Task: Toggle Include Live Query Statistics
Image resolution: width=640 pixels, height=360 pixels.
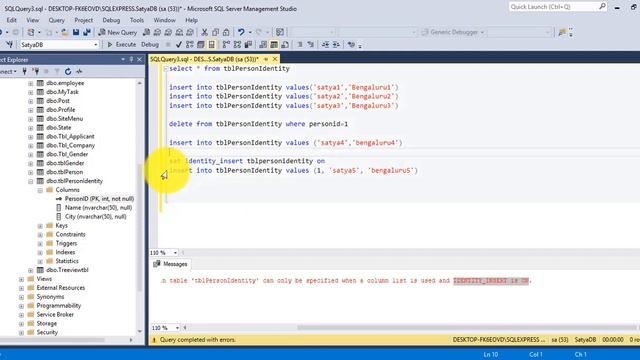Action: (237, 44)
